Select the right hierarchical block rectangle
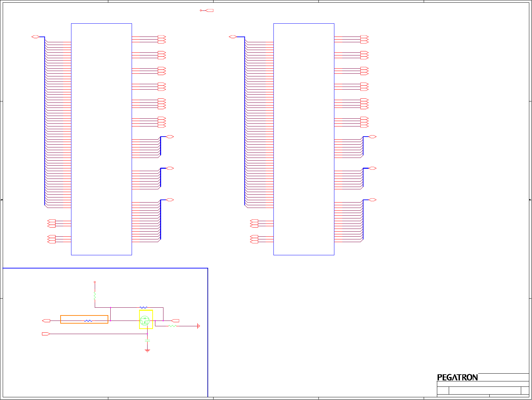This screenshot has height=400, width=532. point(304,139)
